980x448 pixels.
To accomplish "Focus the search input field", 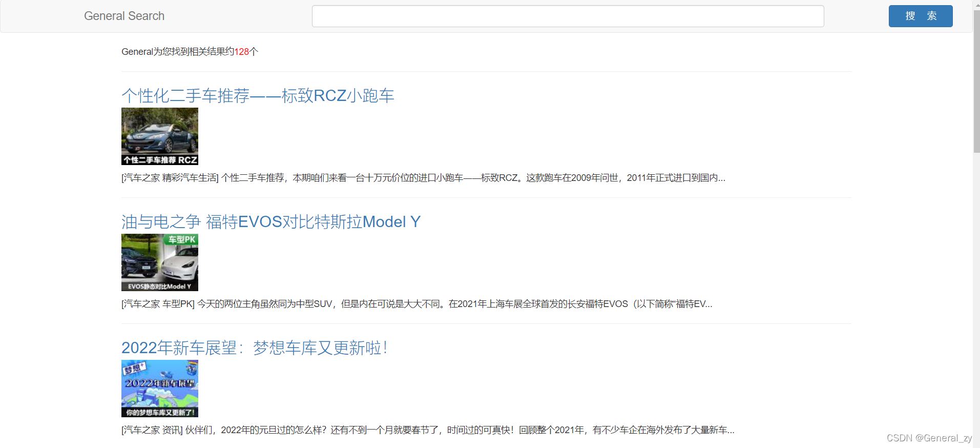I will [x=568, y=16].
